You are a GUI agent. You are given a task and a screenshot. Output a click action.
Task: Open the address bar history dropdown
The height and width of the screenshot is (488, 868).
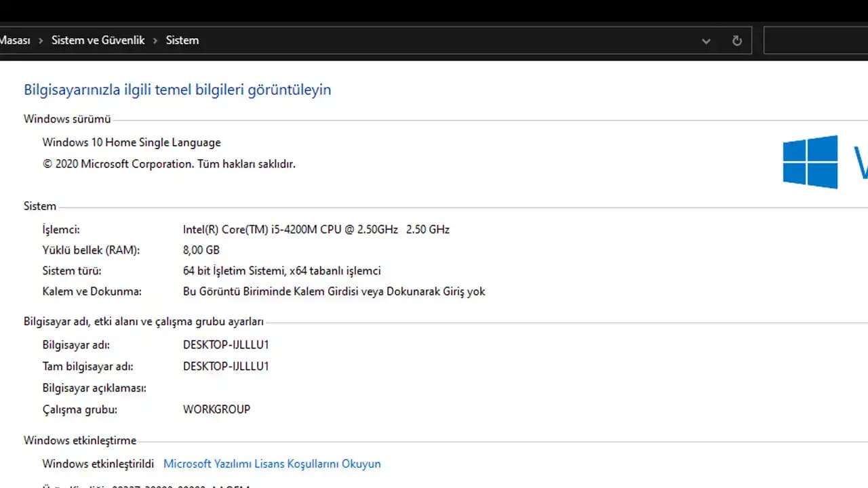(706, 41)
